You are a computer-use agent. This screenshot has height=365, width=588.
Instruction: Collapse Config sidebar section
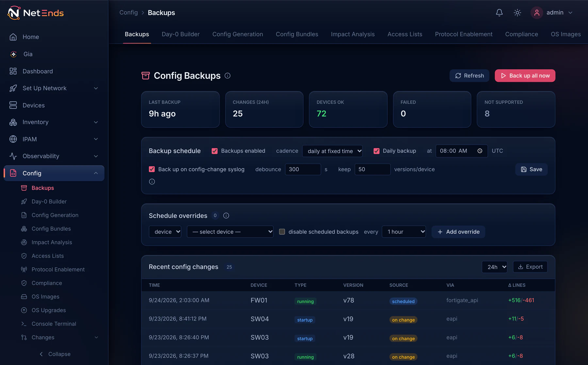(x=96, y=173)
